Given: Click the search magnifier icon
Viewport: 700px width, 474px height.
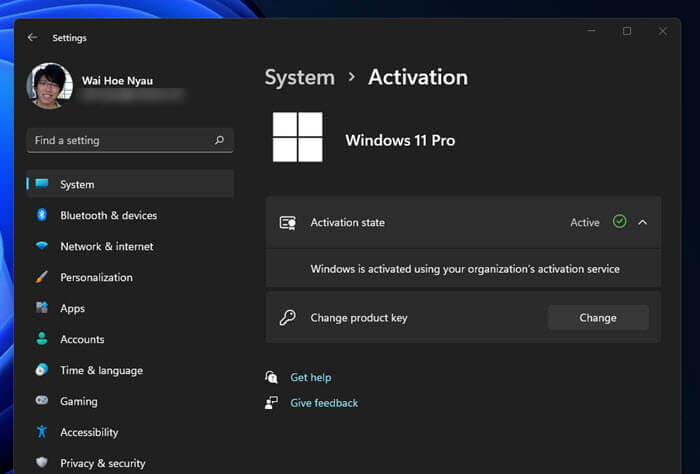Looking at the screenshot, I should click(219, 140).
